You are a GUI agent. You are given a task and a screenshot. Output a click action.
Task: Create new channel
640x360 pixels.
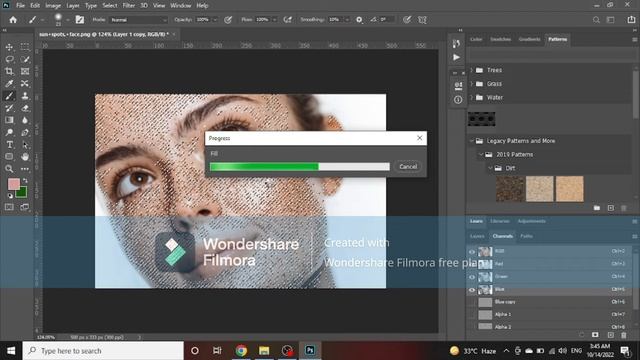tap(611, 335)
